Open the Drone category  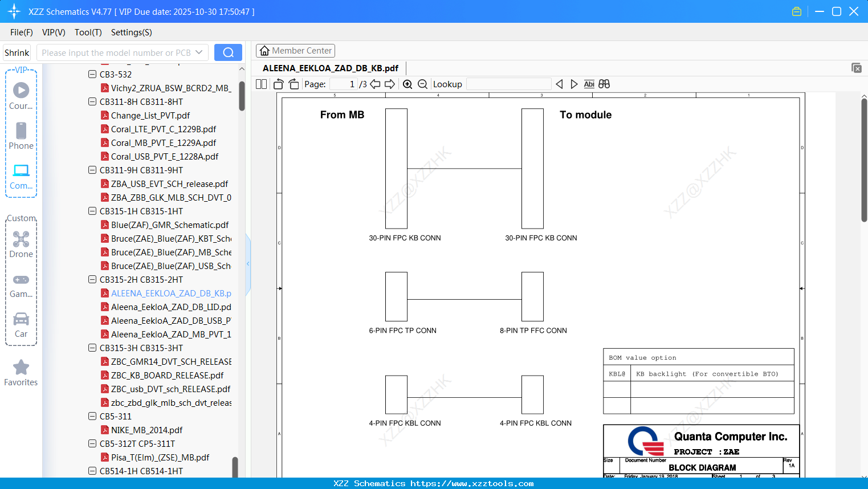coord(21,244)
